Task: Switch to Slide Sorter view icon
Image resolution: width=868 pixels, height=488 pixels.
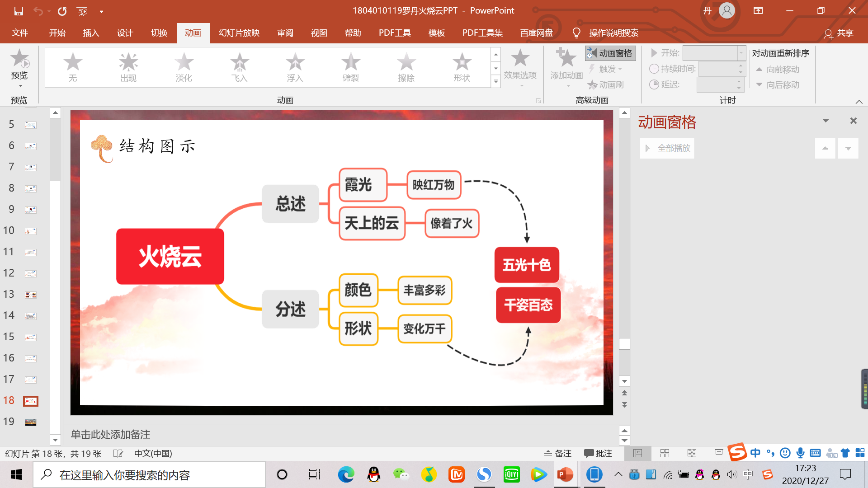Action: tap(665, 453)
